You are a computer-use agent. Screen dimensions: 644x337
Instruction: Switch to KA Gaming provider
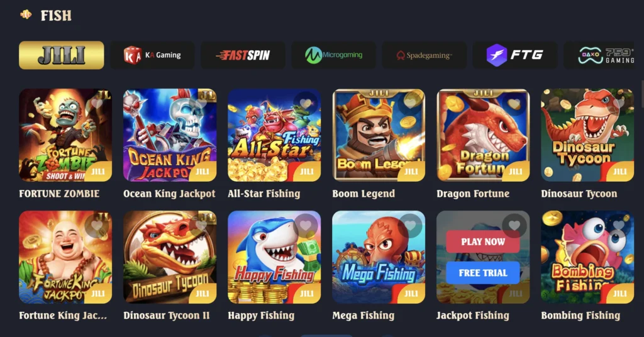click(152, 55)
